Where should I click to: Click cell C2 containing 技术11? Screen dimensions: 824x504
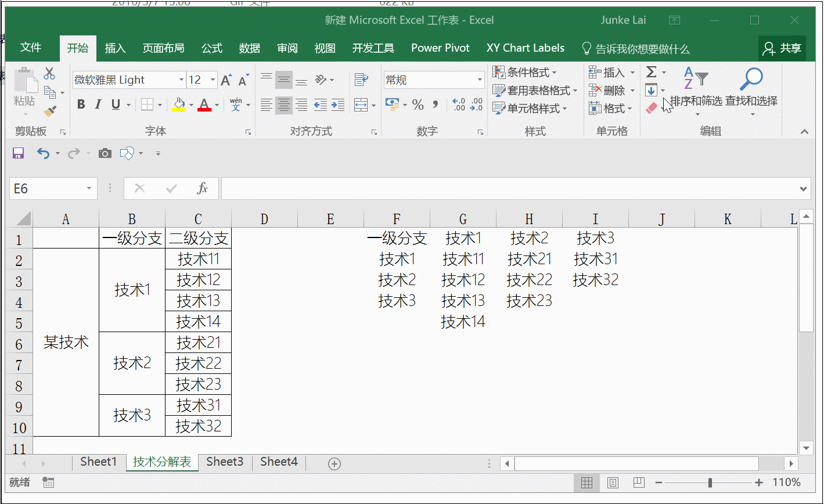point(198,259)
